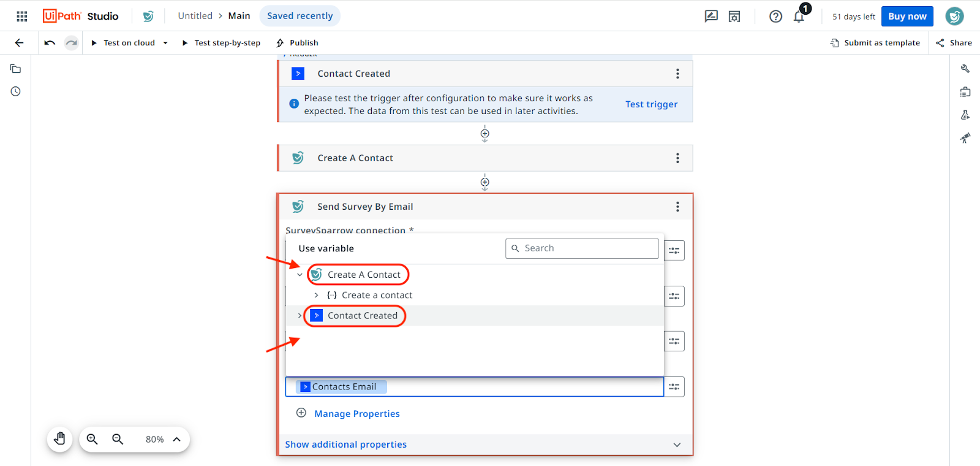Click the variable Search field
Screen dimensions: 980x466
click(582, 248)
